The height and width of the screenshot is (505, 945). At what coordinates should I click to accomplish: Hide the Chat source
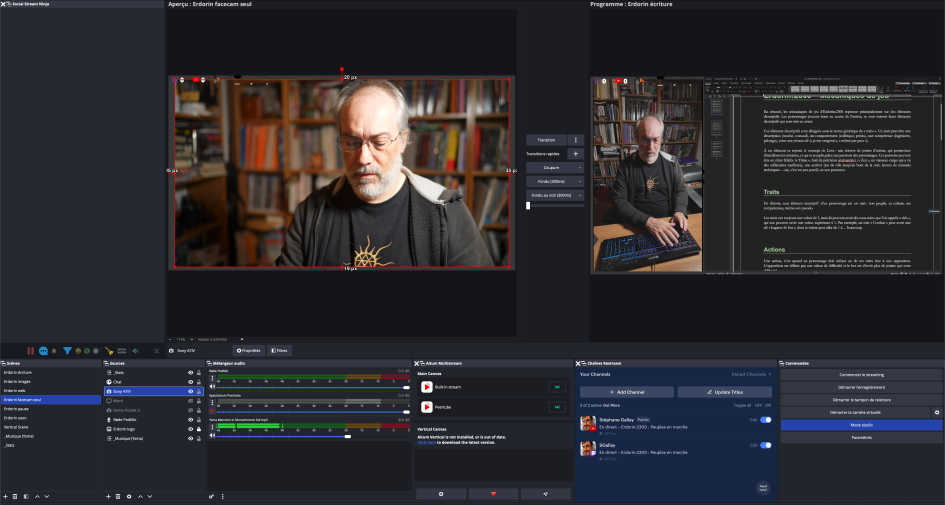point(190,381)
